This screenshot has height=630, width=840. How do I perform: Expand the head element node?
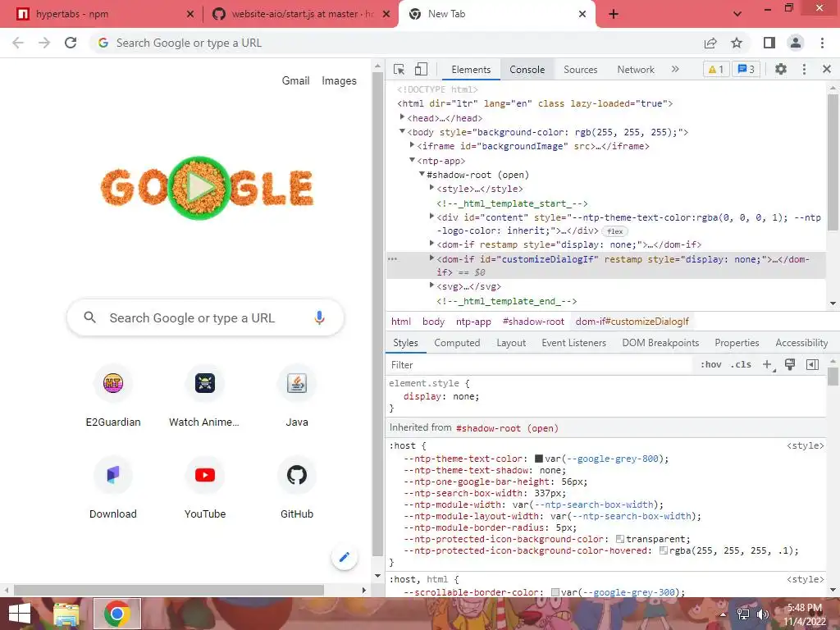point(402,117)
